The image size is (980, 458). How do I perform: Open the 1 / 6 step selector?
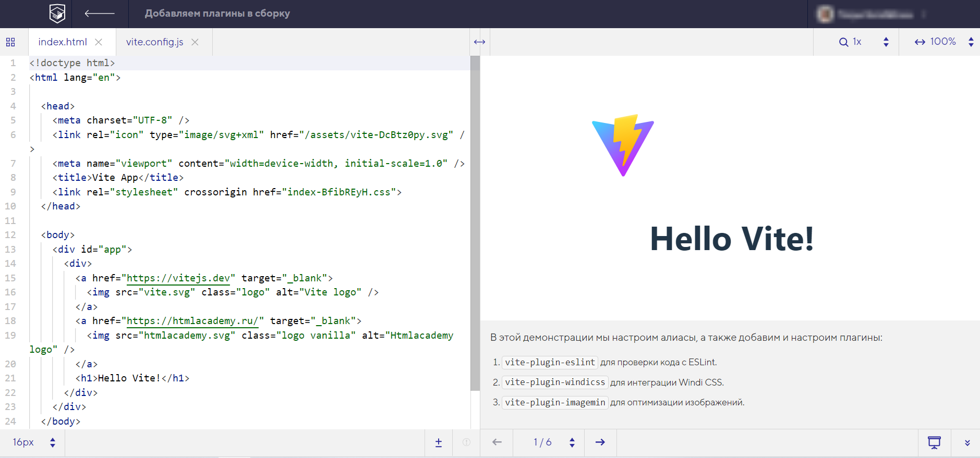542,442
